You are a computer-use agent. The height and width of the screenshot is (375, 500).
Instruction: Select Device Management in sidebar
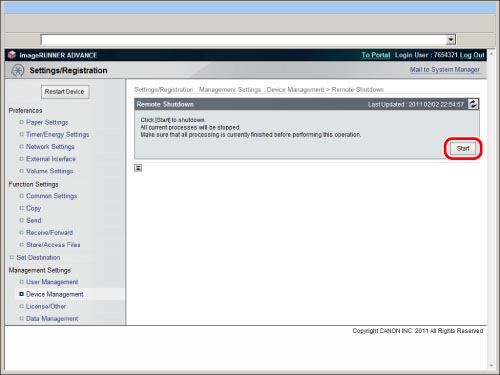pos(55,294)
